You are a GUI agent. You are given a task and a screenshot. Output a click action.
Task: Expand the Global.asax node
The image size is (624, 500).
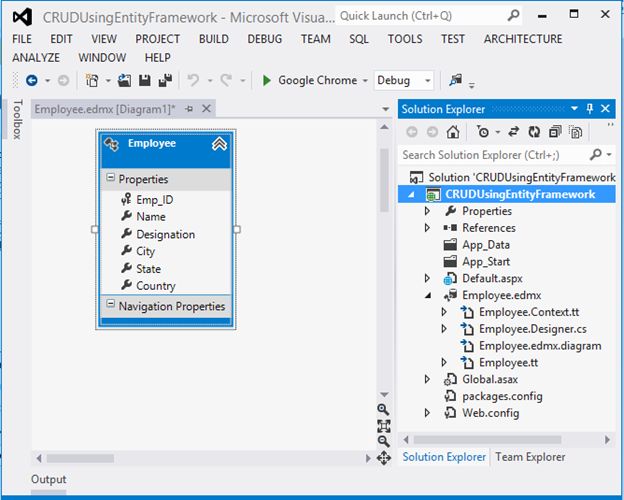[x=427, y=379]
